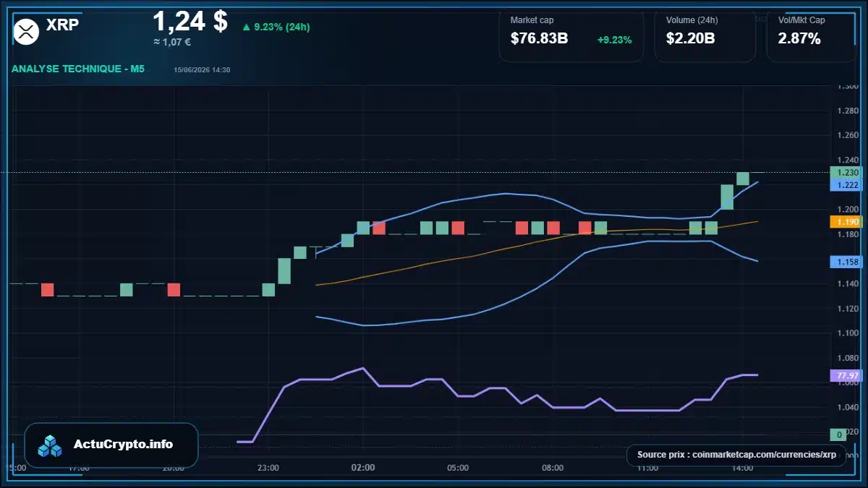This screenshot has width=868, height=488.
Task: Click the 05:00 time axis label
Action: 458,468
